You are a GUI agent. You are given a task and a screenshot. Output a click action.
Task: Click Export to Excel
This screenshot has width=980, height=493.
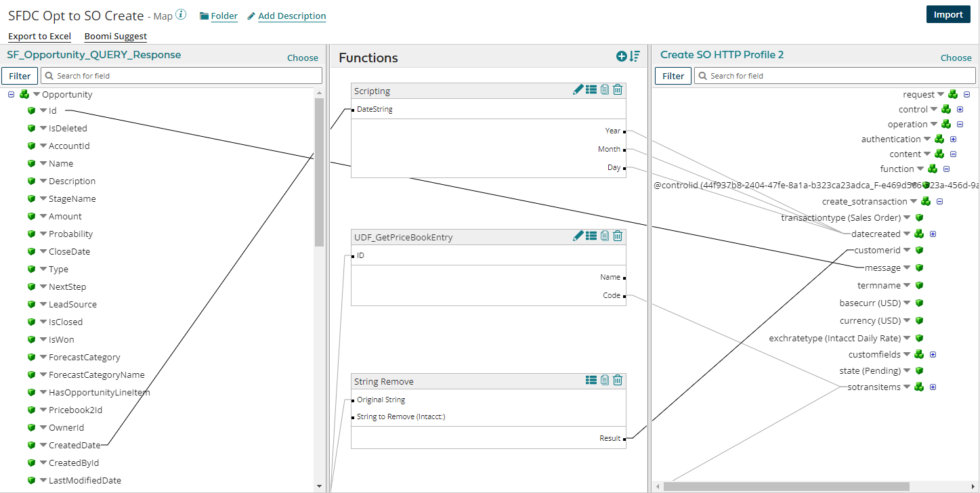tap(39, 37)
